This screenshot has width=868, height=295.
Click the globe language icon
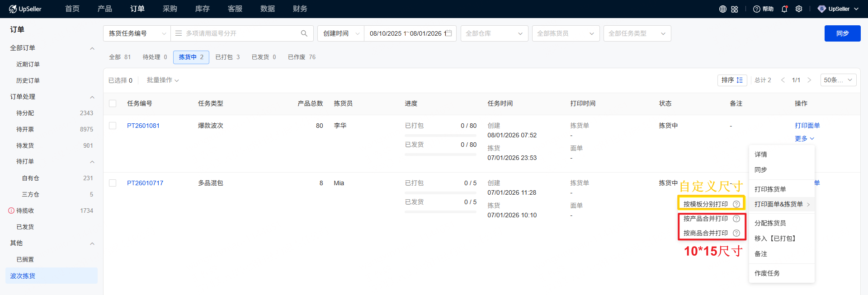tap(723, 9)
